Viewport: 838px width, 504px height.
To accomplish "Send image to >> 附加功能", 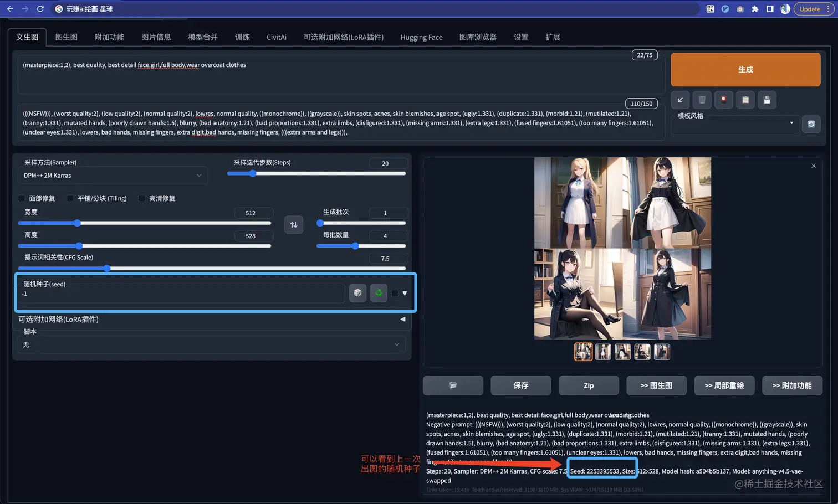I will coord(792,385).
